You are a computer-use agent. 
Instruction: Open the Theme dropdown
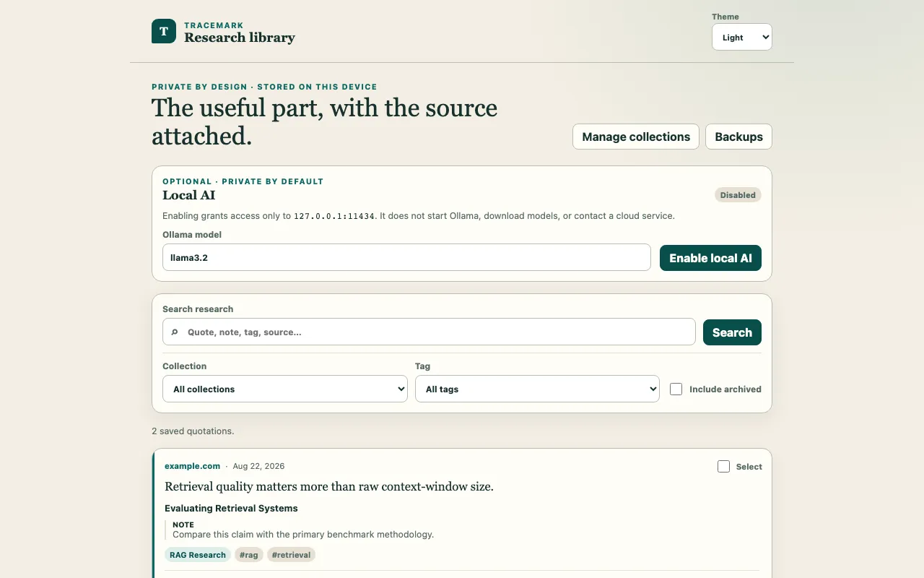742,38
